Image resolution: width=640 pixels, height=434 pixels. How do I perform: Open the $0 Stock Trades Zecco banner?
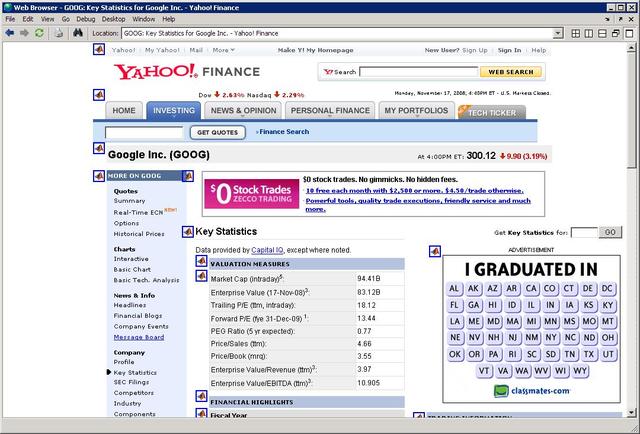(251, 194)
